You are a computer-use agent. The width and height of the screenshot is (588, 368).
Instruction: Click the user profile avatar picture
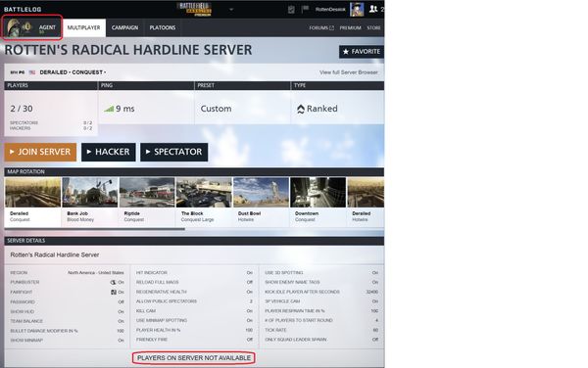click(x=357, y=9)
